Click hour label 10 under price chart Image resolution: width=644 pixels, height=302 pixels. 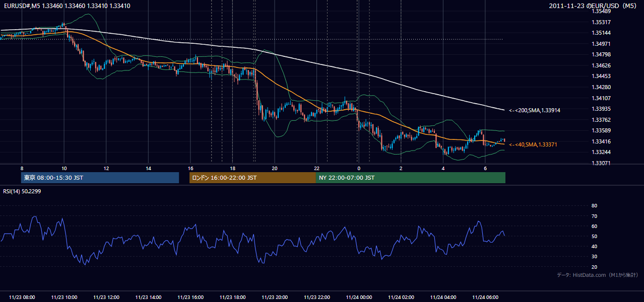pos(64,168)
